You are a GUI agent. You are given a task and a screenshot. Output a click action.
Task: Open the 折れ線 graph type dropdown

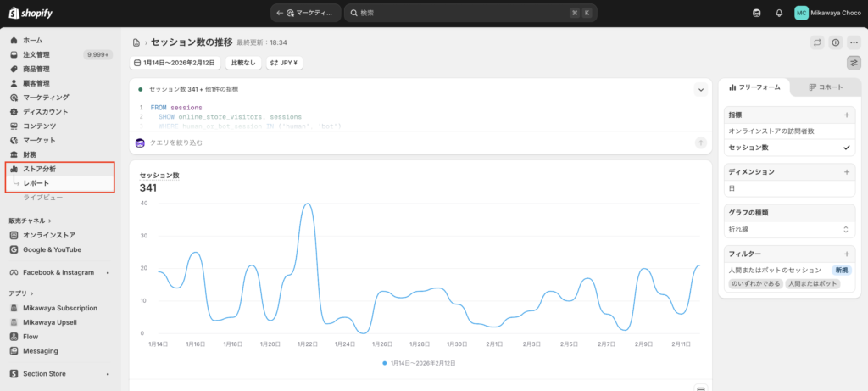pos(790,229)
